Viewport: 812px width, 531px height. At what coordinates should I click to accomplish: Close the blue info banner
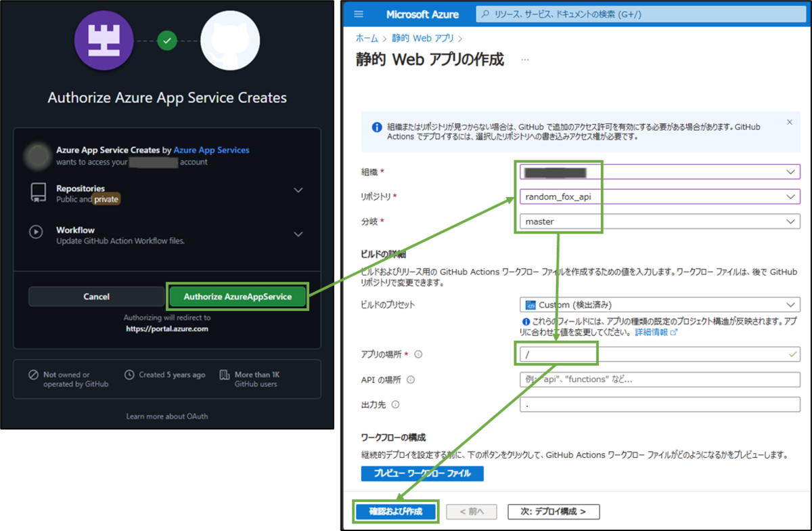coord(790,123)
